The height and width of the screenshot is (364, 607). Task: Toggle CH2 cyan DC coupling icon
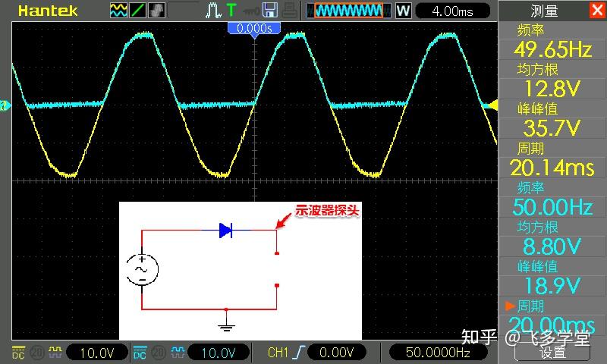coord(140,353)
